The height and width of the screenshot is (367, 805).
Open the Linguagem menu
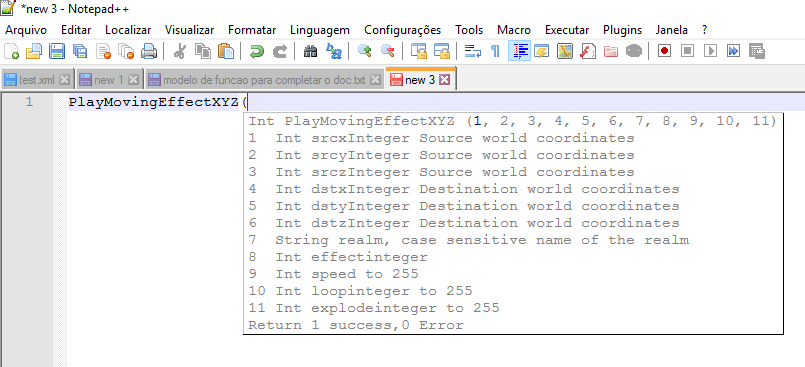(x=320, y=30)
